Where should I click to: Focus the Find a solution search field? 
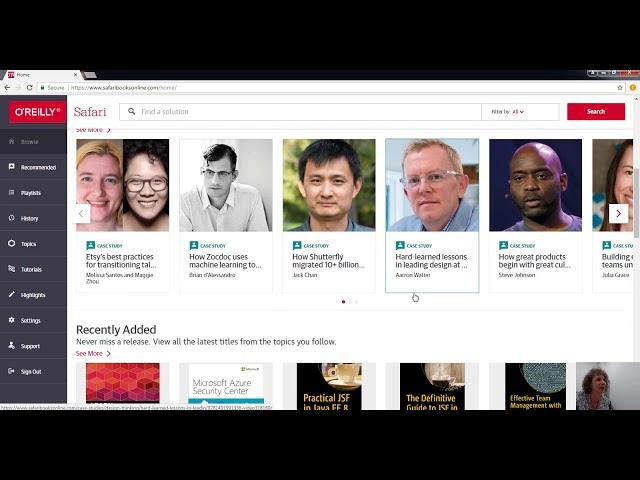tap(300, 111)
